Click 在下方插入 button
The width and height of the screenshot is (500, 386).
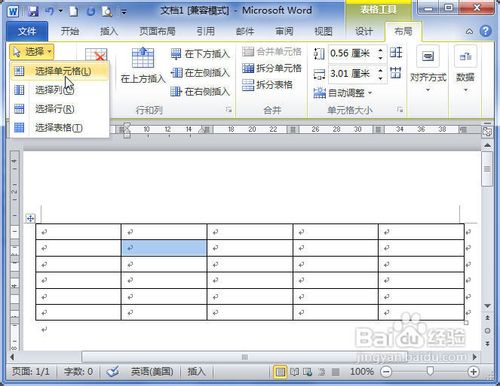[x=200, y=54]
